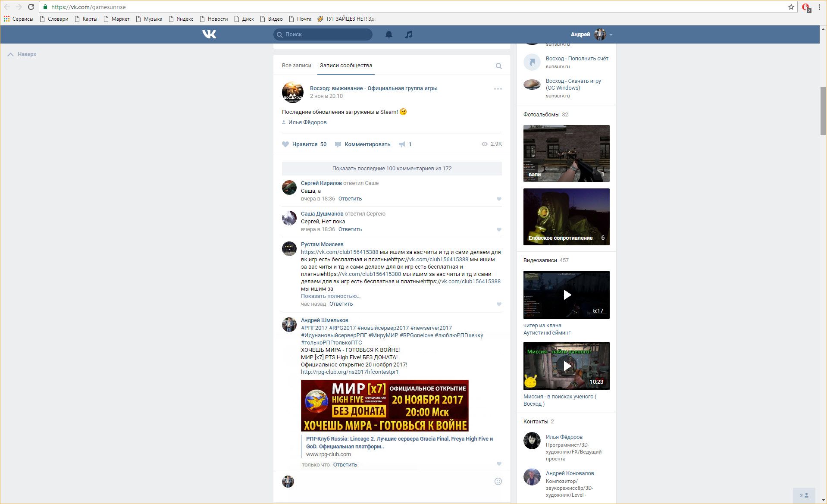Screen dimensions: 827x504
Task: Select Записи сообщества tab
Action: pyautogui.click(x=346, y=66)
